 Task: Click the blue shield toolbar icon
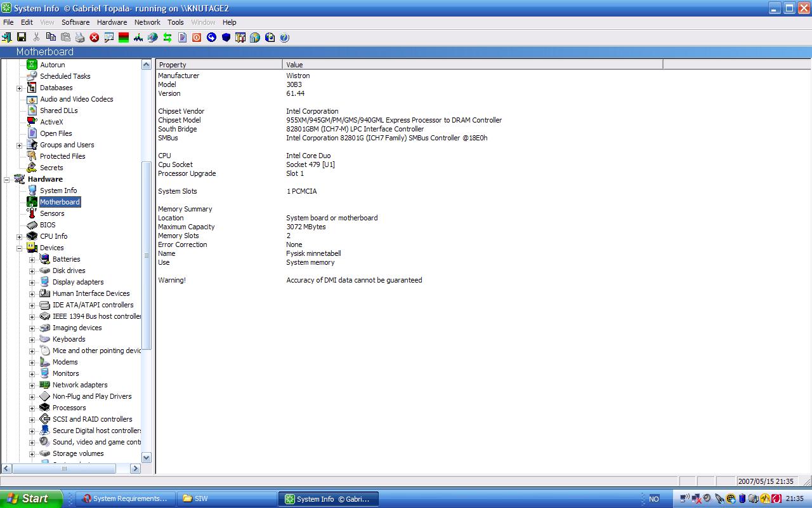226,37
